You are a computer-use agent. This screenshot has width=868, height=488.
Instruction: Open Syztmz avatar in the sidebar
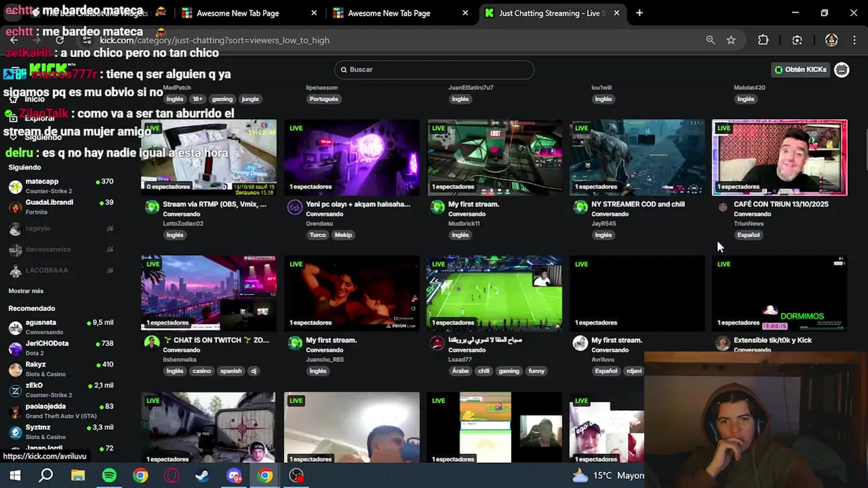click(x=16, y=432)
